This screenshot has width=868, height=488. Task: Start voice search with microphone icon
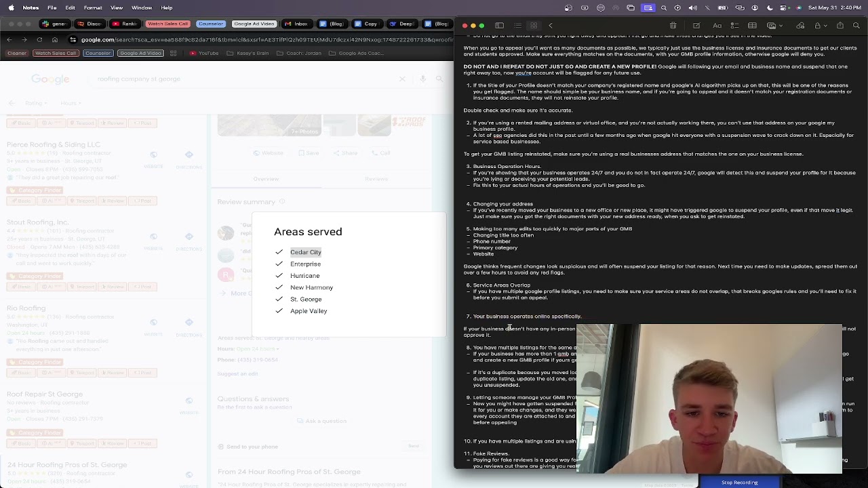[422, 79]
